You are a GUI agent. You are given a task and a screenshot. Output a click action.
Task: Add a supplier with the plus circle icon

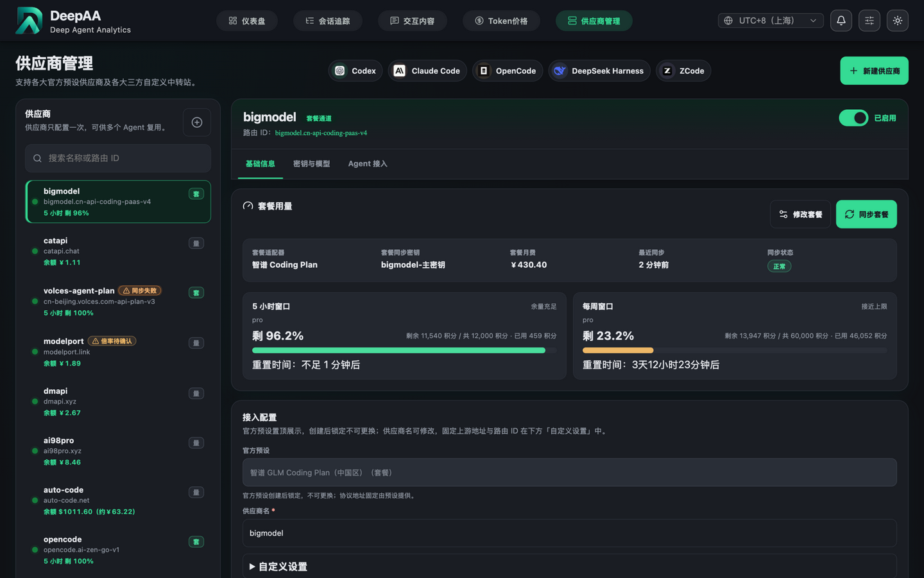coord(197,123)
